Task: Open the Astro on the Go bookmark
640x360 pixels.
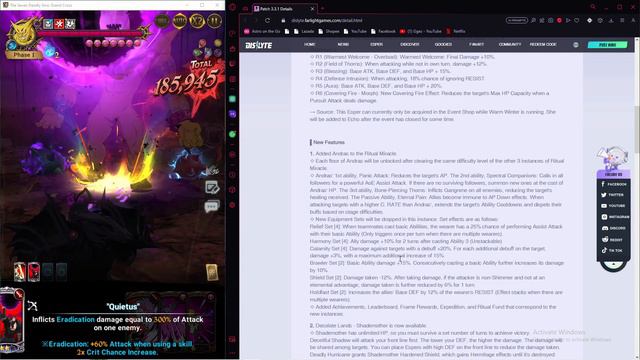Action: [x=262, y=31]
